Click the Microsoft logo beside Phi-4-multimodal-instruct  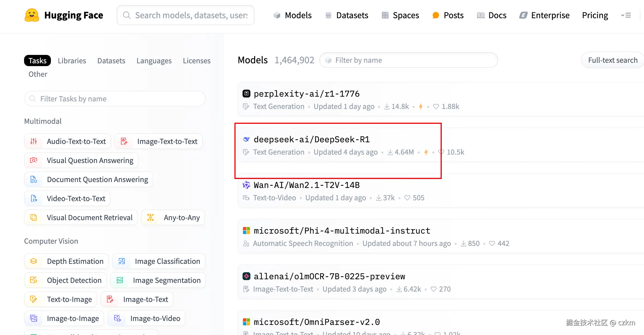[246, 231]
